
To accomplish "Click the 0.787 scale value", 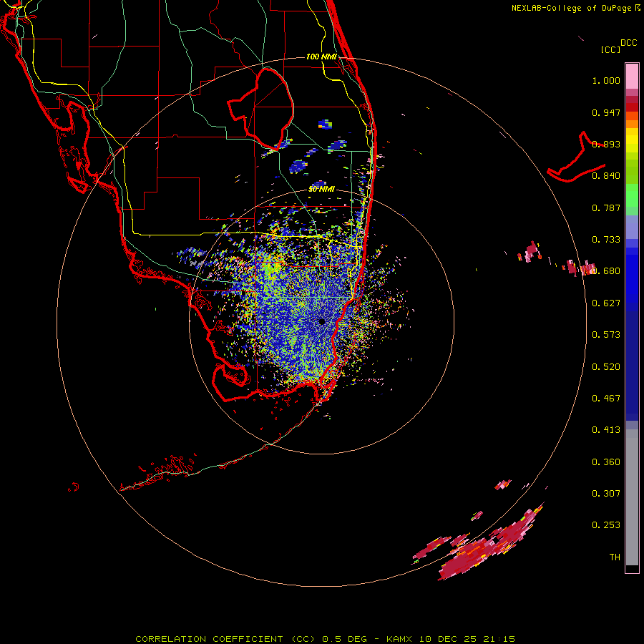I will pyautogui.click(x=606, y=208).
